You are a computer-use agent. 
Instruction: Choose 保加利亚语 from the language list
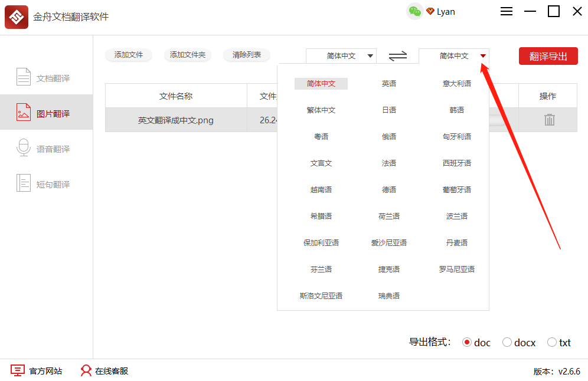[321, 243]
